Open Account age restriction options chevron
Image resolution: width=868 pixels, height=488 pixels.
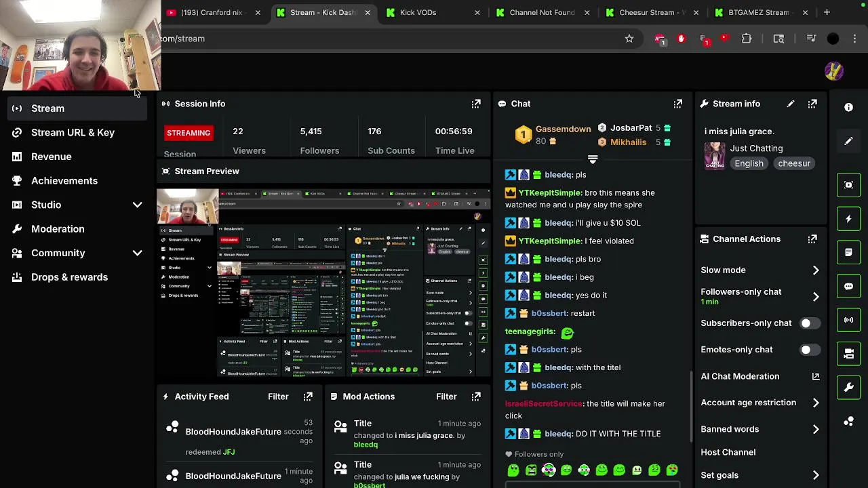[816, 403]
